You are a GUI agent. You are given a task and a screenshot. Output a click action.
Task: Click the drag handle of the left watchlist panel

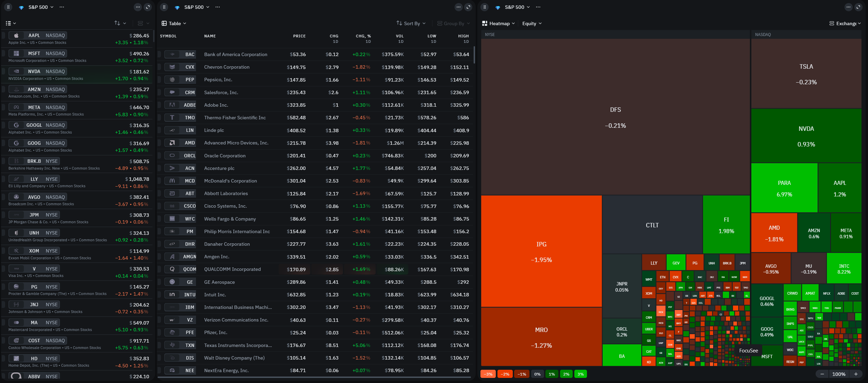[9, 7]
